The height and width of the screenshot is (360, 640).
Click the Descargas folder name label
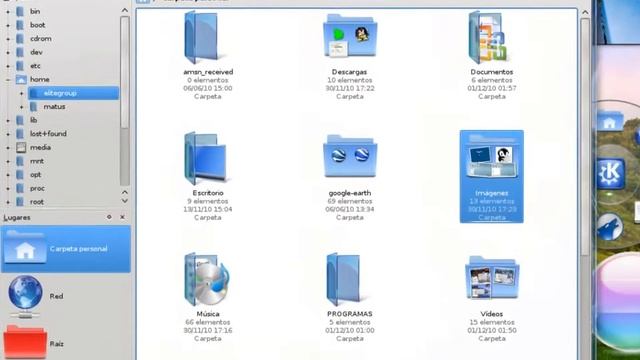[x=349, y=72]
